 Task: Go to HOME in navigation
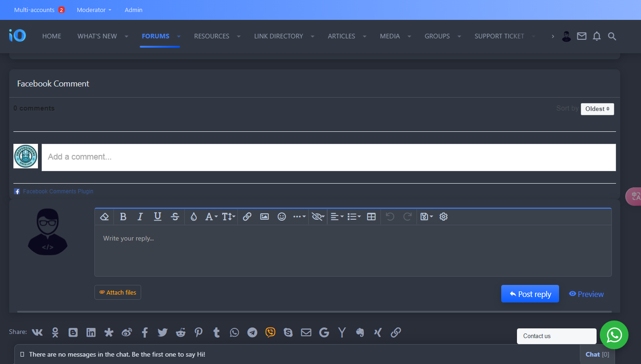(x=52, y=36)
